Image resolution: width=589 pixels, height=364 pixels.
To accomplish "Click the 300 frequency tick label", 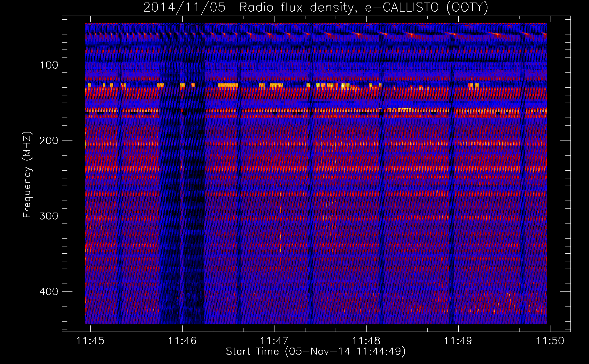I will click(49, 216).
